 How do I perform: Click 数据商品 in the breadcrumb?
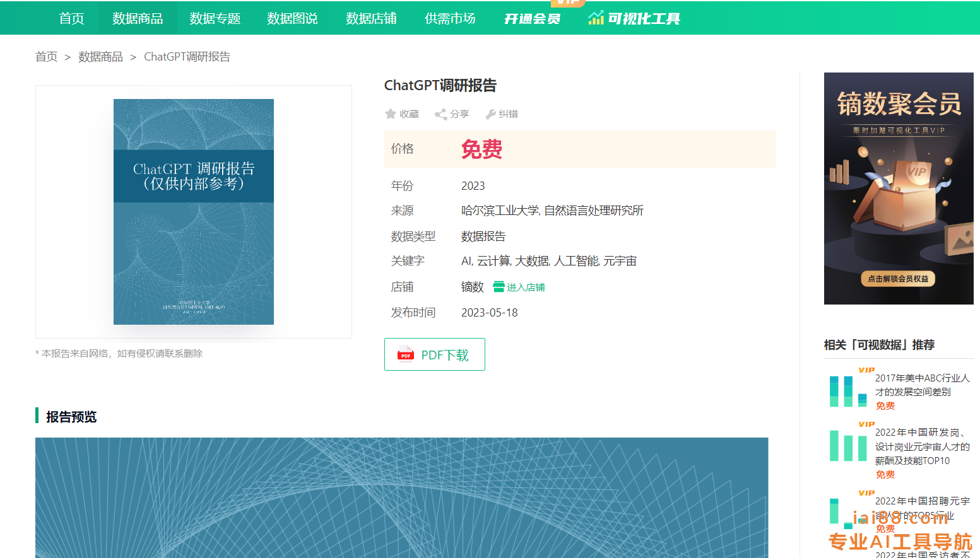pyautogui.click(x=100, y=57)
